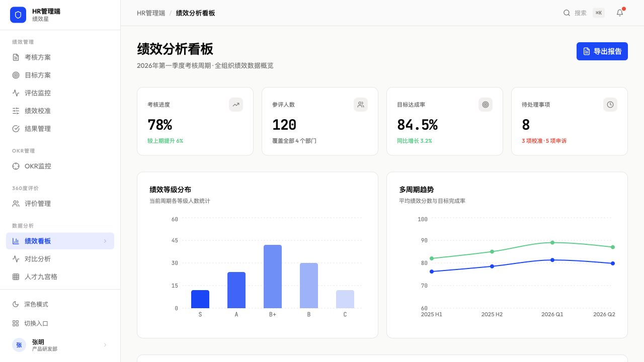
Task: Click the blue 2025 H2 trend data point
Action: (492, 266)
